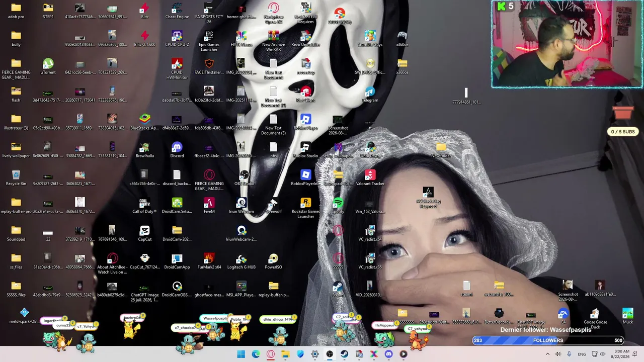Select the FurMark2 x64 desktop icon
The width and height of the screenshot is (644, 362).
209,261
